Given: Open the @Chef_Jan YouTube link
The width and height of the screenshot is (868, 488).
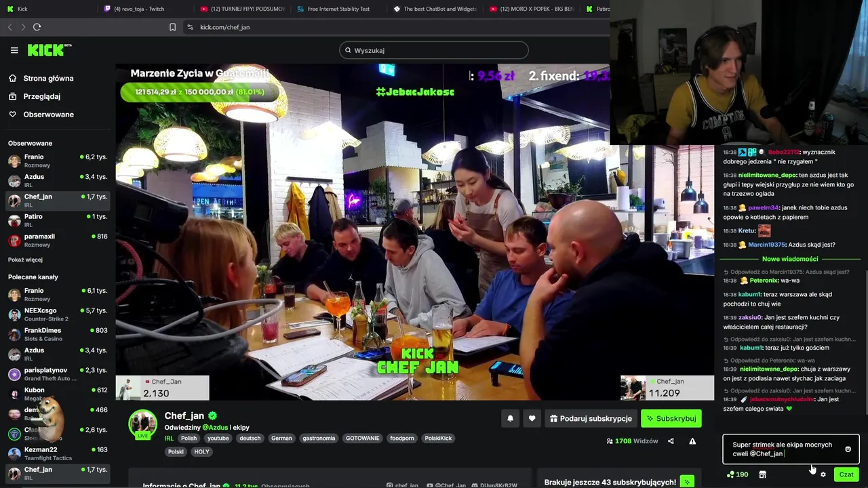Looking at the screenshot, I should pos(446,485).
